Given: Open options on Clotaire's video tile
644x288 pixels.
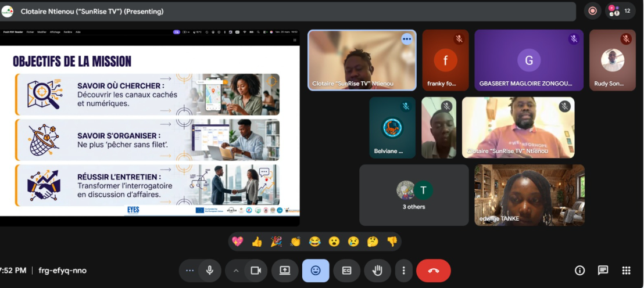Looking at the screenshot, I should (x=406, y=39).
